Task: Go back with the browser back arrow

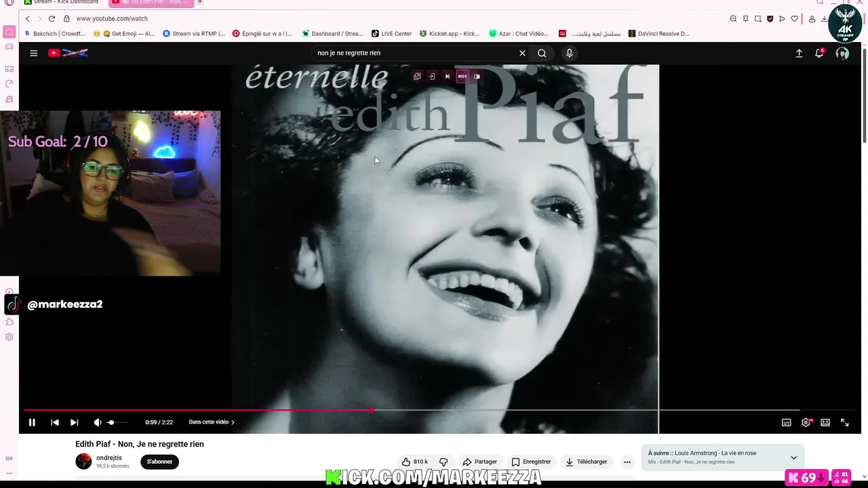Action: pyautogui.click(x=27, y=19)
